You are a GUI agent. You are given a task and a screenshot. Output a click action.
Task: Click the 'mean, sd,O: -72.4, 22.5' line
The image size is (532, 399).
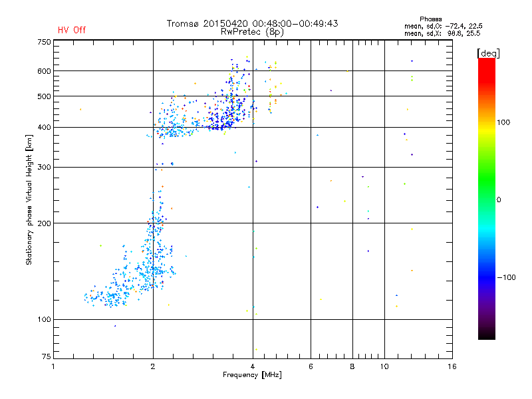tap(443, 26)
